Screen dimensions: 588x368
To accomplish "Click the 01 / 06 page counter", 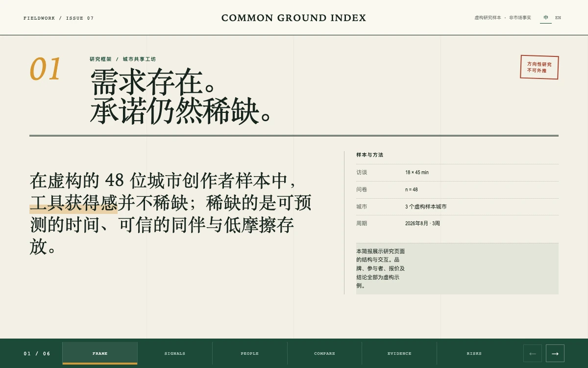I will (37, 353).
